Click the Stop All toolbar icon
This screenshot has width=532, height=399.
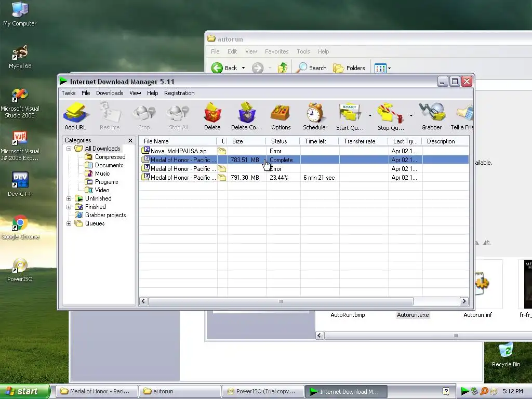click(x=178, y=116)
